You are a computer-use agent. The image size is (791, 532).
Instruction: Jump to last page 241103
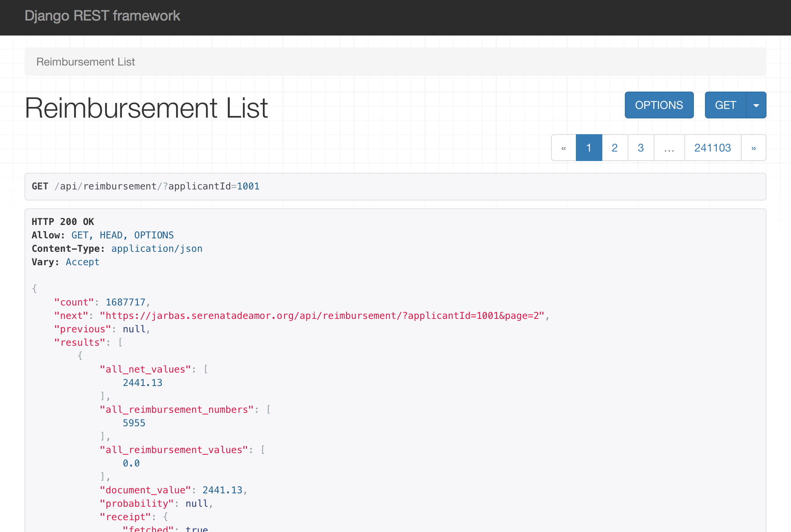tap(712, 148)
